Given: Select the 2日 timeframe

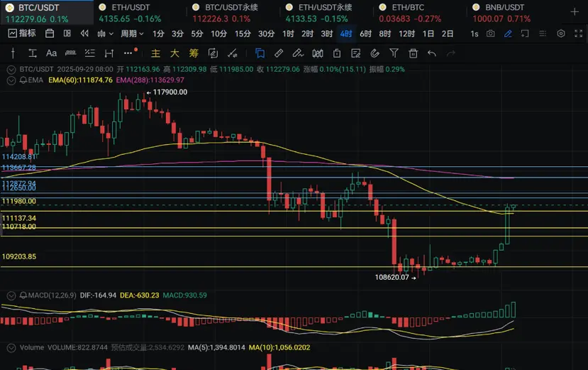Looking at the screenshot, I should pyautogui.click(x=448, y=34).
